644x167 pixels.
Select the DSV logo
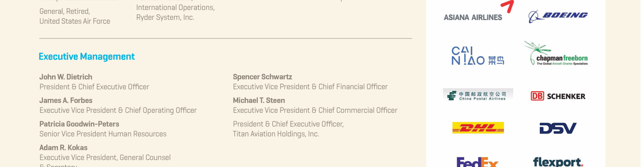[x=558, y=128]
